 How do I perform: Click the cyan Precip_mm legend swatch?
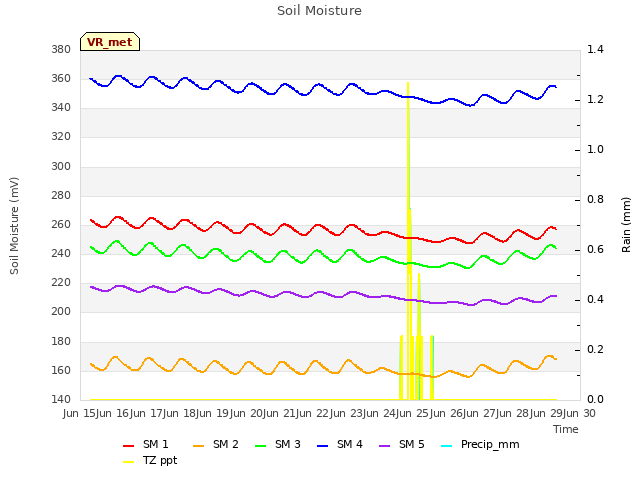tap(447, 446)
